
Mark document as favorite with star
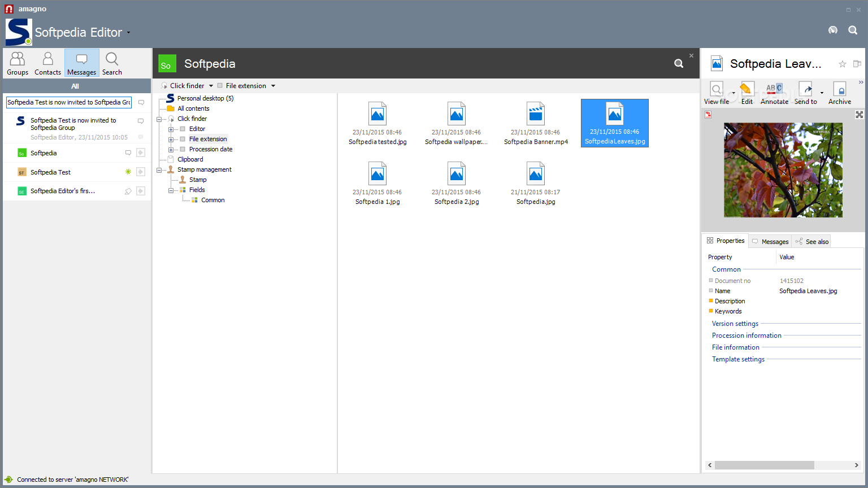point(842,64)
